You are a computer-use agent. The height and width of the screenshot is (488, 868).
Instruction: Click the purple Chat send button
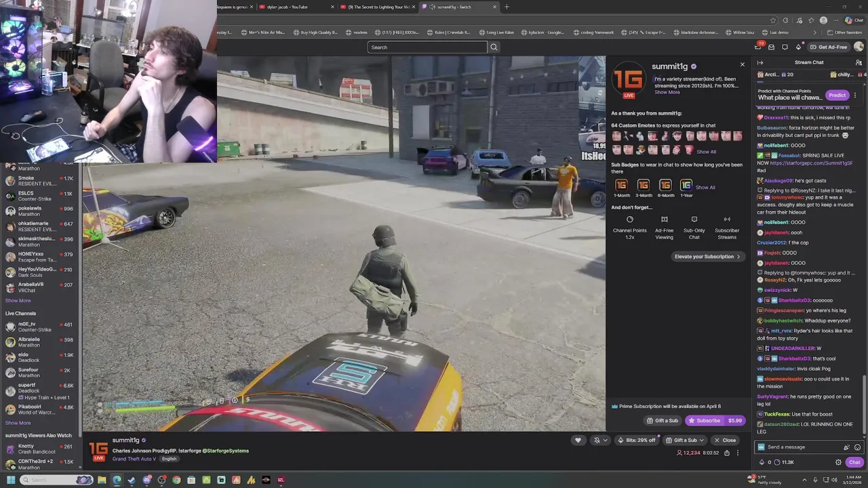point(854,462)
